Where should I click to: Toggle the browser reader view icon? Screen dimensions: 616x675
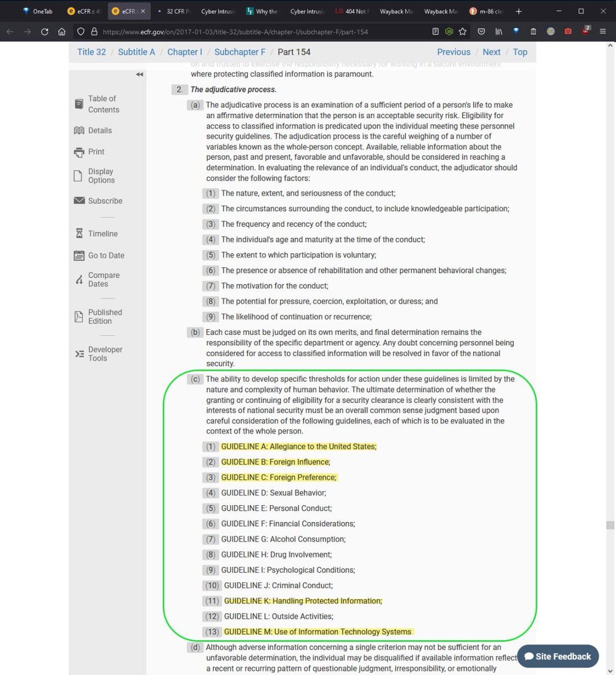(436, 31)
